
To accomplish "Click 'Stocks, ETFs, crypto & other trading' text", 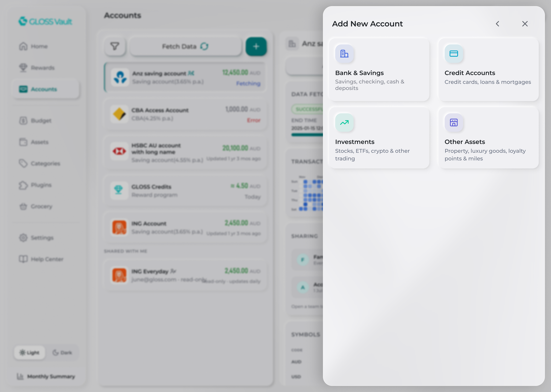I will [372, 155].
